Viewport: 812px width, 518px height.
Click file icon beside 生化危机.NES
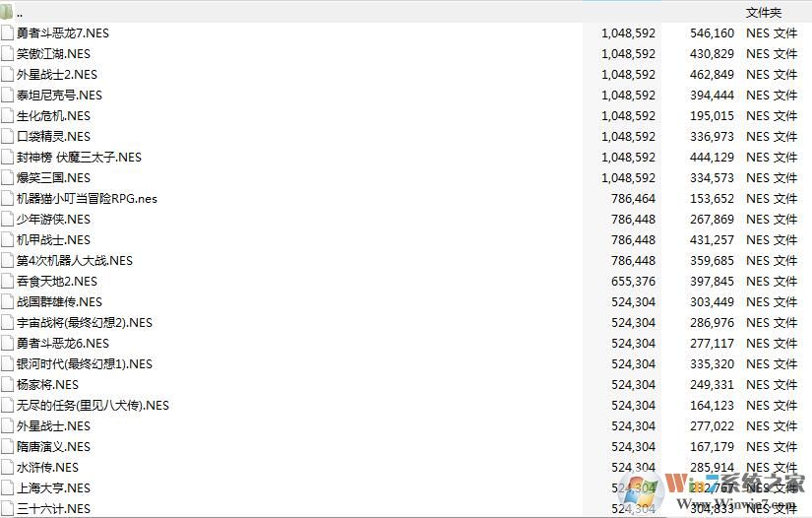point(7,116)
